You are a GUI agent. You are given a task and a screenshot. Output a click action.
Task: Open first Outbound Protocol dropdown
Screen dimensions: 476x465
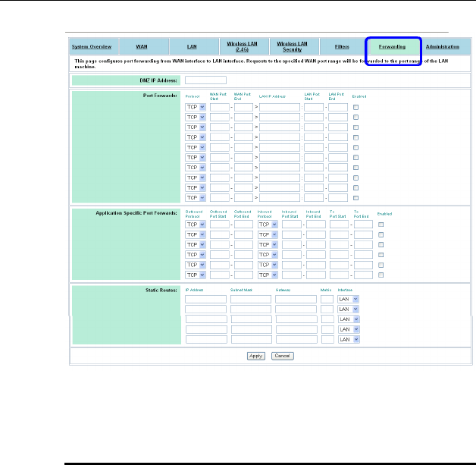point(196,225)
